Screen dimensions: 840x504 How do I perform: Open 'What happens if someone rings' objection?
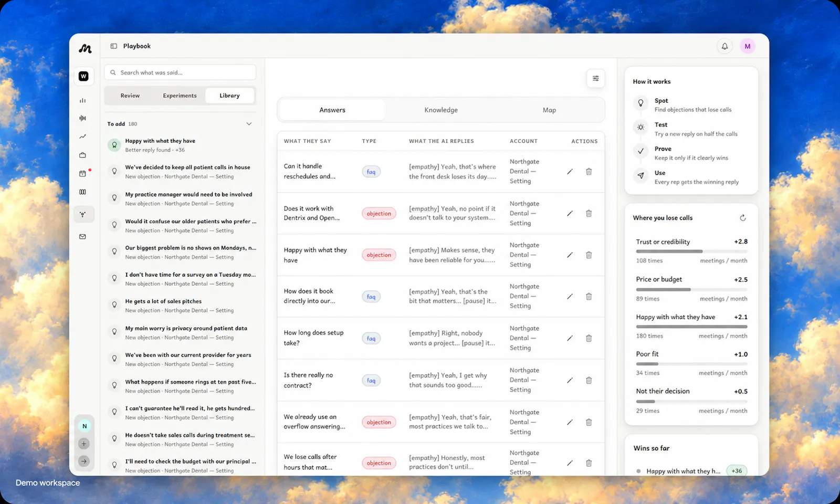click(x=182, y=386)
